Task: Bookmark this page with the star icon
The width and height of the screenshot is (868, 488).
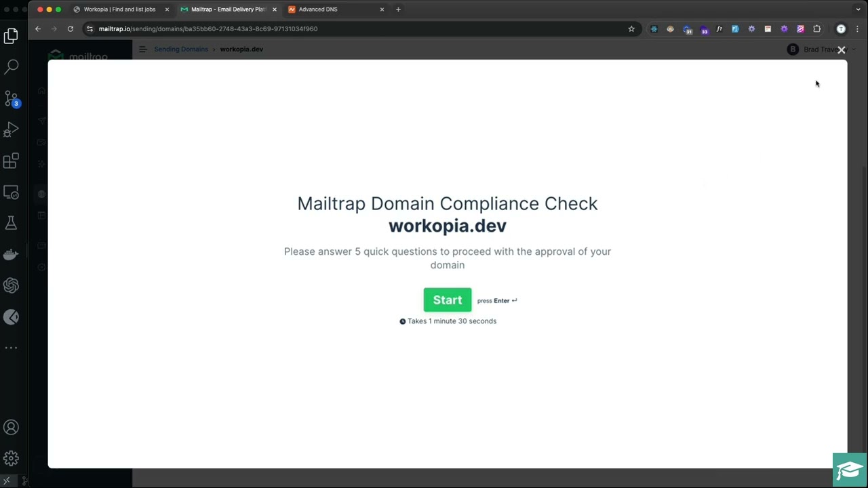Action: coord(631,29)
